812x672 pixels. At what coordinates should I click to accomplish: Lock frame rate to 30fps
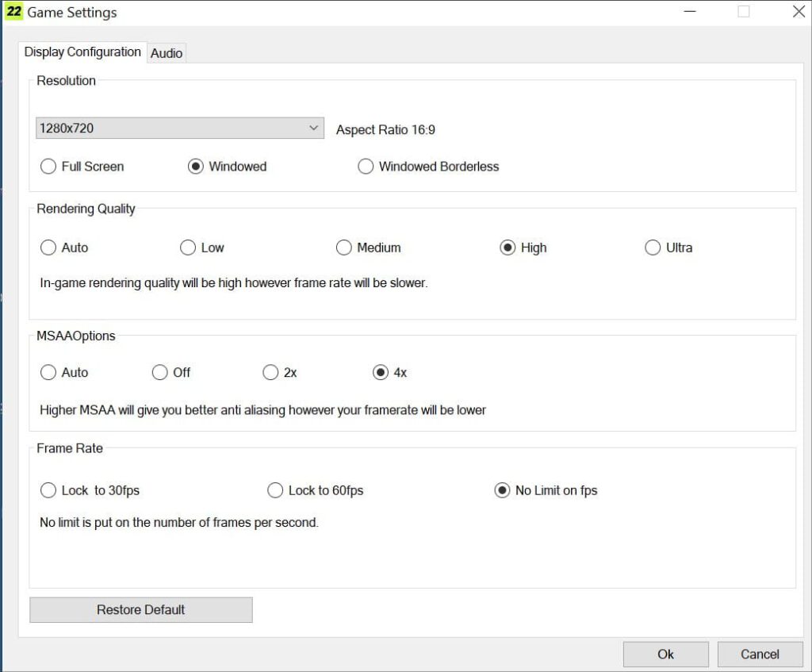point(48,490)
